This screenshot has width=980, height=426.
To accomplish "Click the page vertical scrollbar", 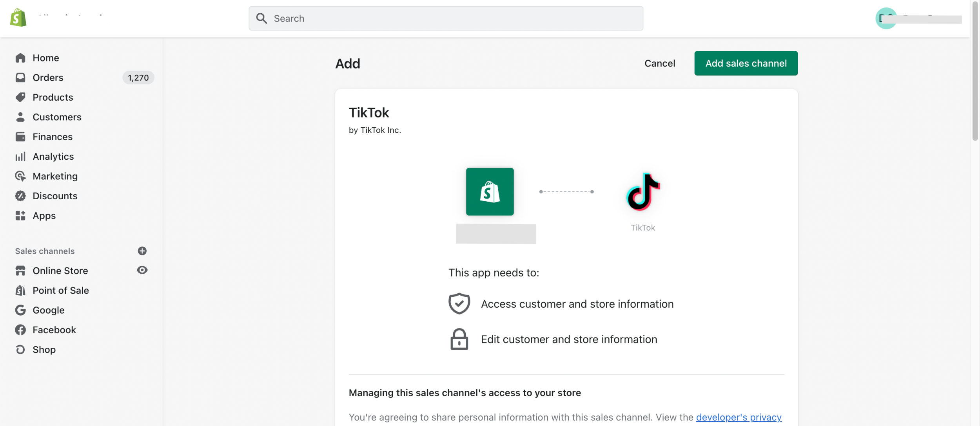I will pyautogui.click(x=975, y=70).
